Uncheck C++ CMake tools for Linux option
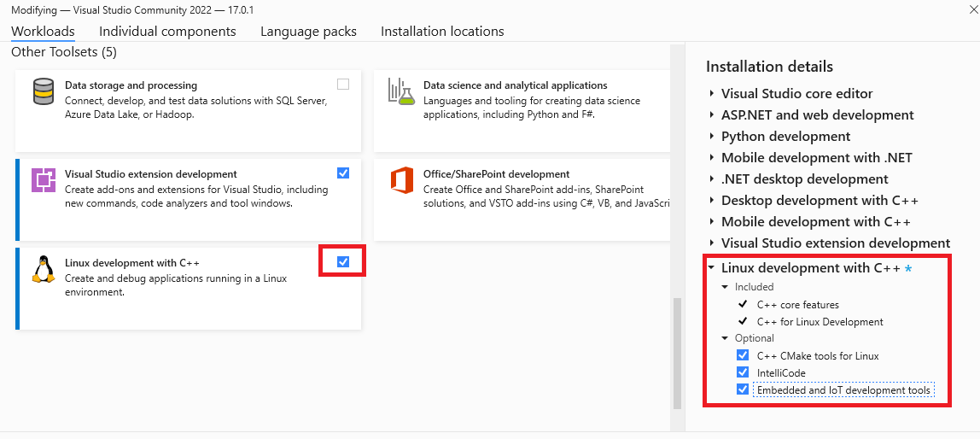This screenshot has width=980, height=439. 743,355
